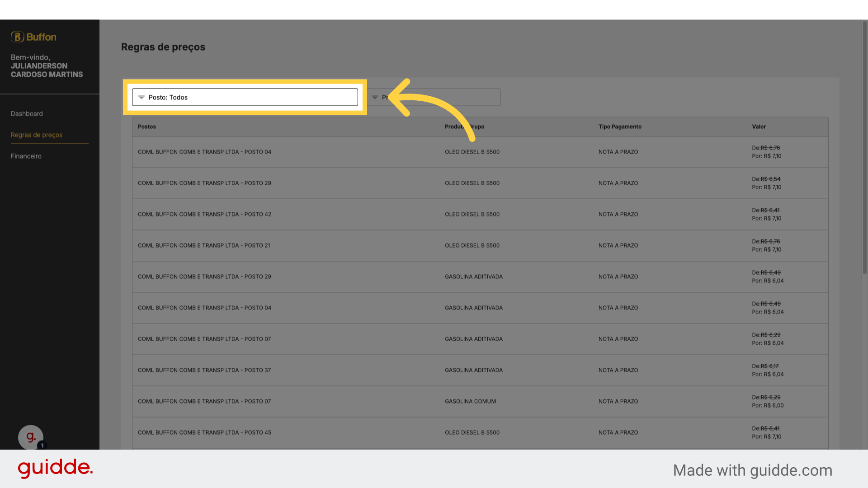
Task: Click the Postos column header
Action: (x=147, y=127)
